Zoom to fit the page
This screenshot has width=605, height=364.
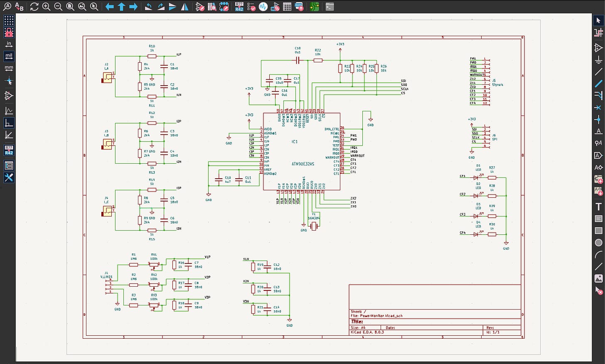pos(70,7)
